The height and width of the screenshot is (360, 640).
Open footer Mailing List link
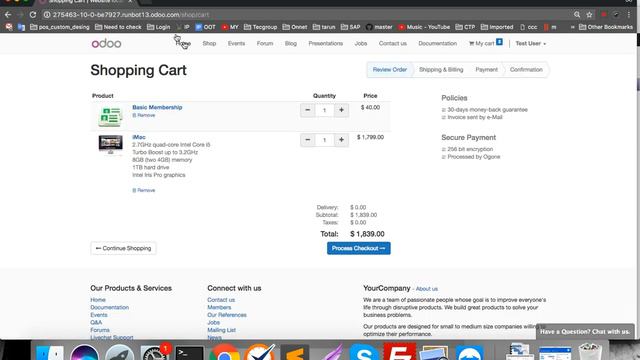222,330
